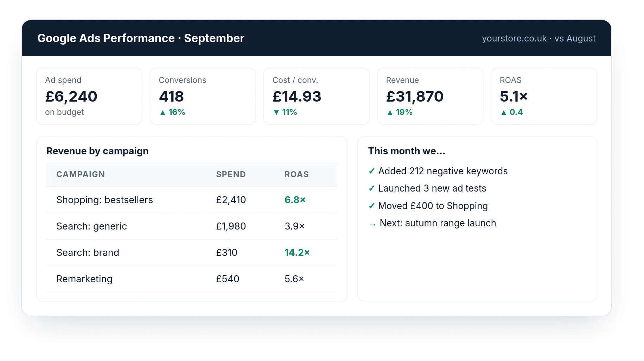The width and height of the screenshot is (644, 361).
Task: Click the arrow before Next: autumn range launch
Action: pos(372,225)
